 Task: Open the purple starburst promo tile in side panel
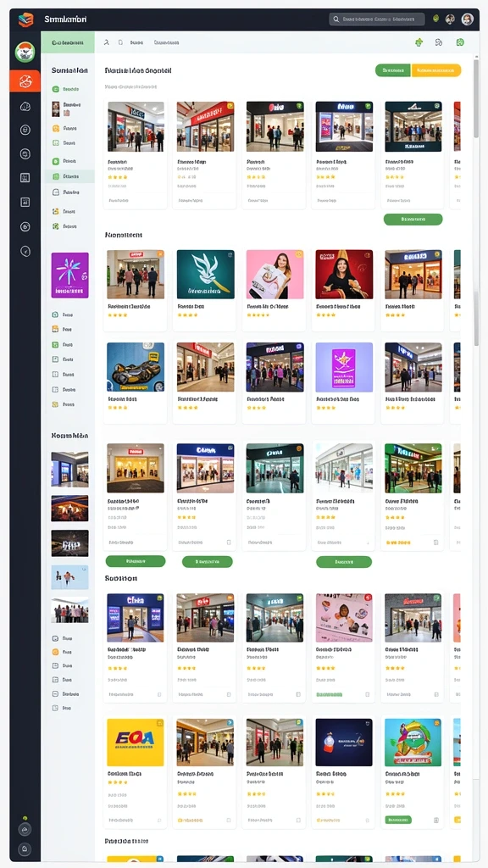[x=69, y=275]
